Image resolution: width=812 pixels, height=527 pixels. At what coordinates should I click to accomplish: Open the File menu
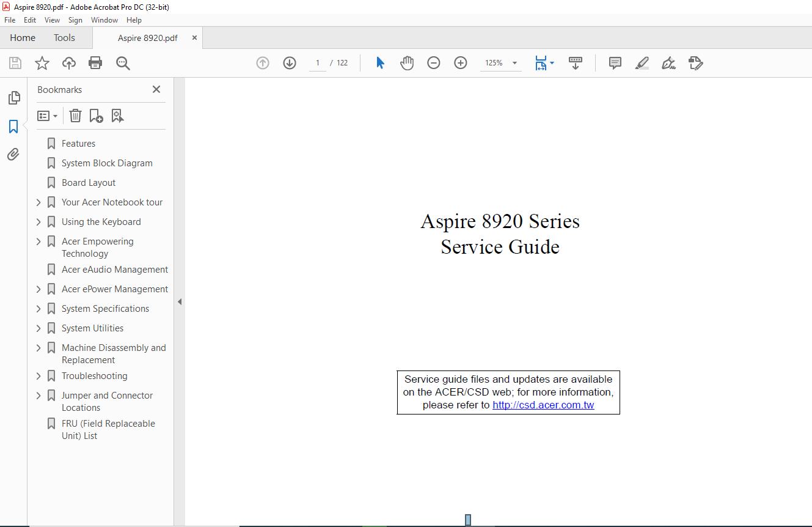click(x=10, y=20)
